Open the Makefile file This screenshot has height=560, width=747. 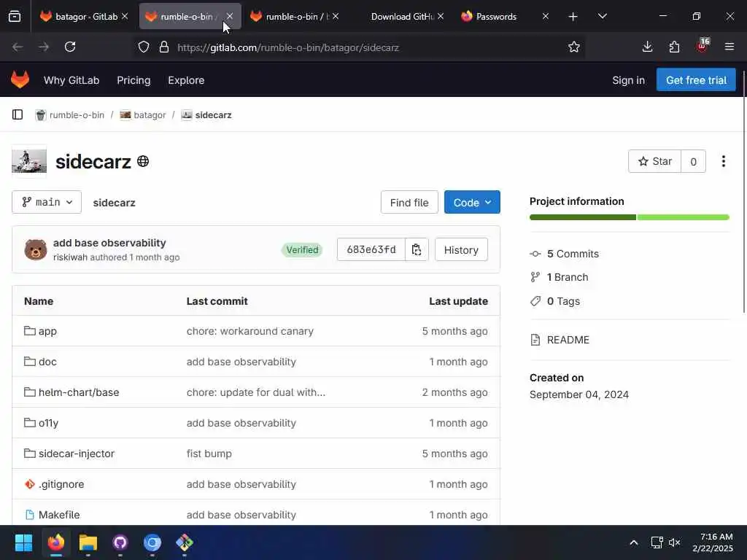[x=59, y=515]
